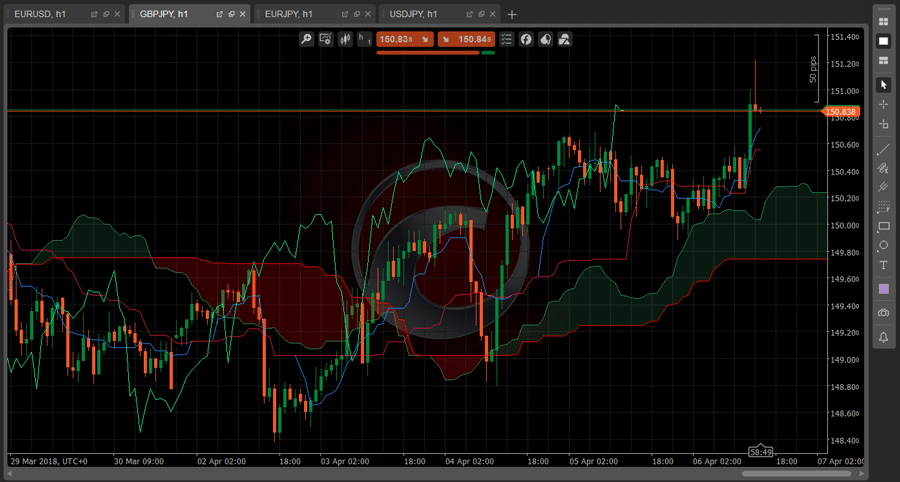Duplicate the USDJPY chart tab
This screenshot has width=900, height=482.
[x=481, y=14]
